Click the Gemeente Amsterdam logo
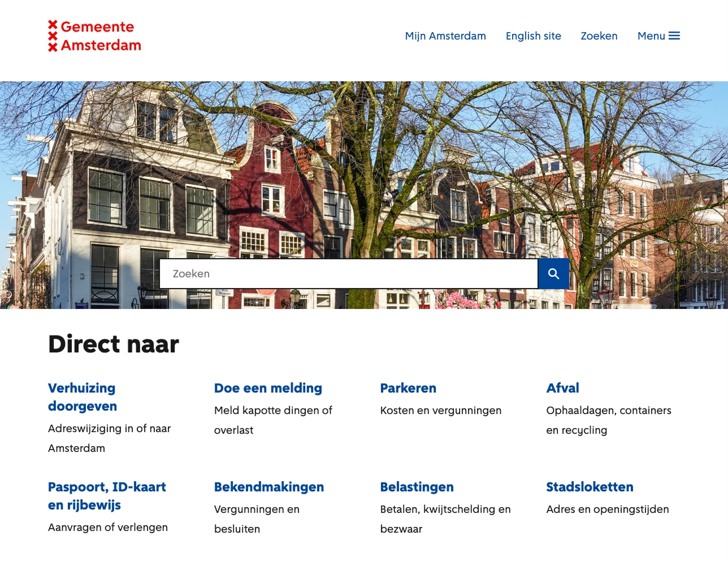Screen dimensions: 728x562 (x=94, y=36)
